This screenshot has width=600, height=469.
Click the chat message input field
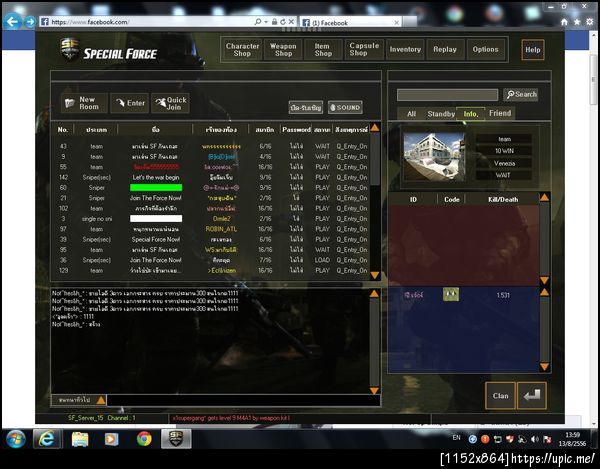243,400
